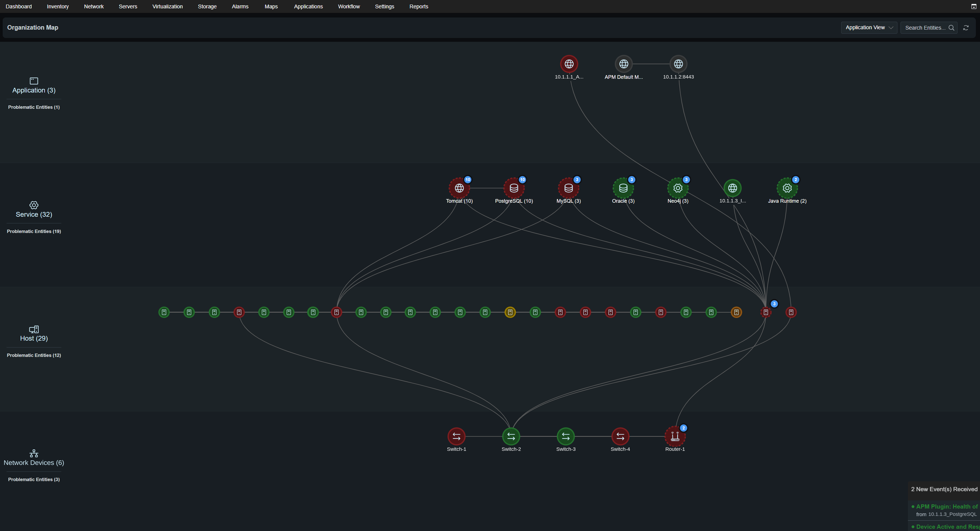Open the Reports menu
Viewport: 980px width, 531px height.
coord(418,6)
